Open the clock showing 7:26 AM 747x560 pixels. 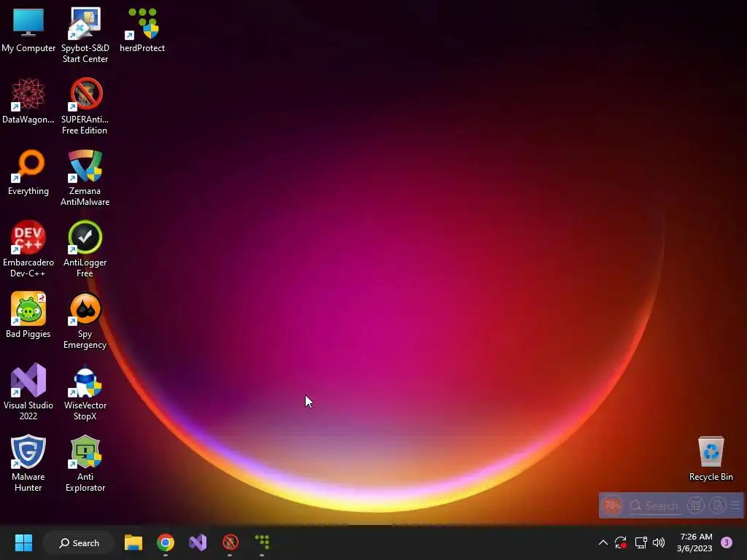tap(694, 542)
